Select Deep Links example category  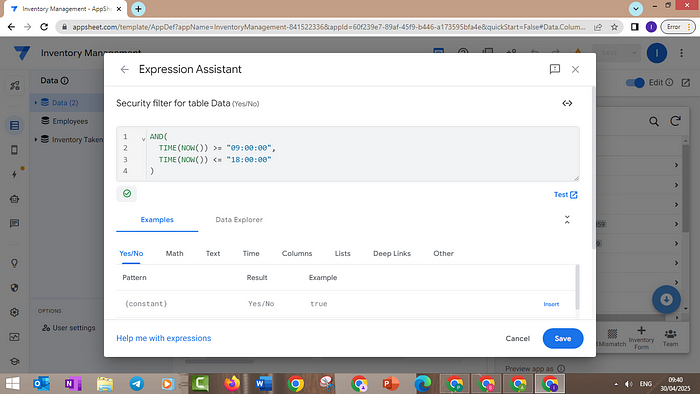click(x=392, y=253)
